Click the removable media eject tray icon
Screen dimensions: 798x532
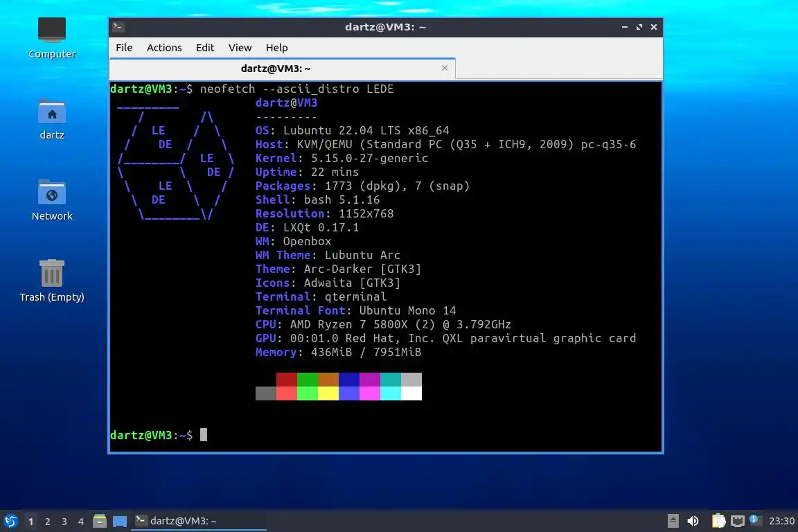coord(673,521)
